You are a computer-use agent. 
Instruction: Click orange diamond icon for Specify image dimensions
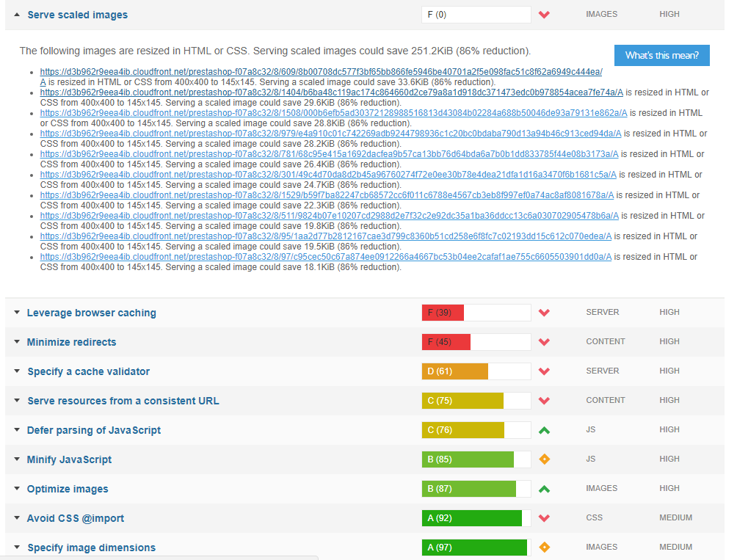click(x=544, y=548)
